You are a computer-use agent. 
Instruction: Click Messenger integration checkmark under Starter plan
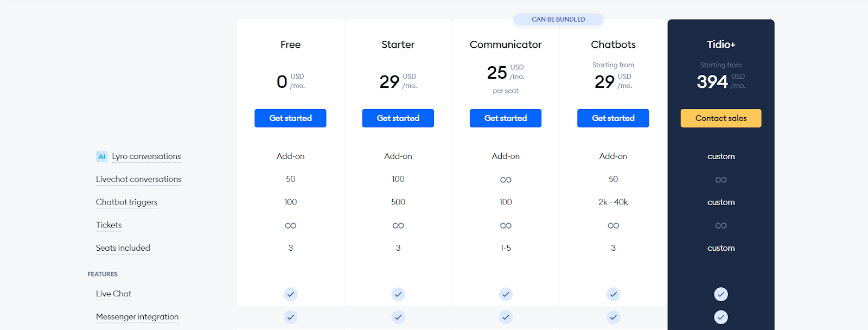click(398, 317)
